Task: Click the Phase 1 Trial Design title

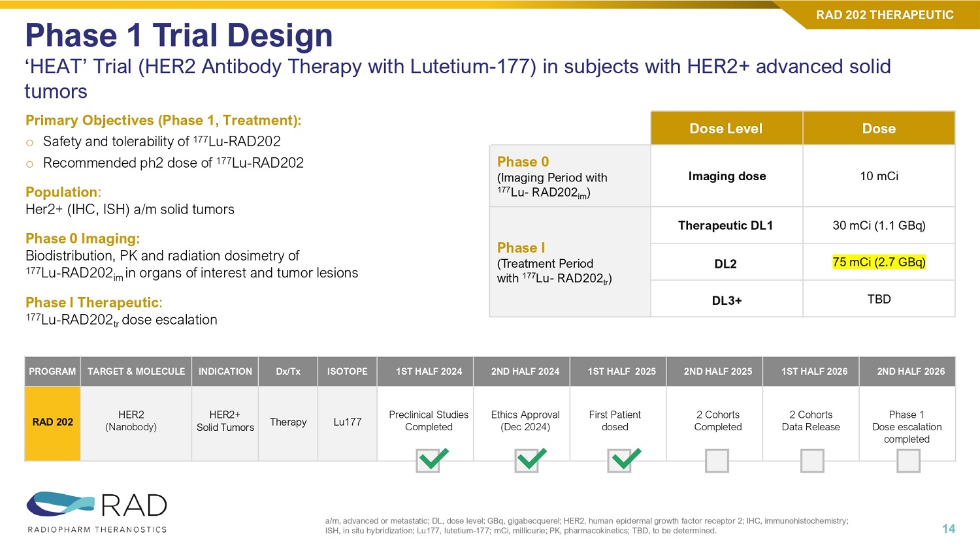Action: tap(178, 35)
